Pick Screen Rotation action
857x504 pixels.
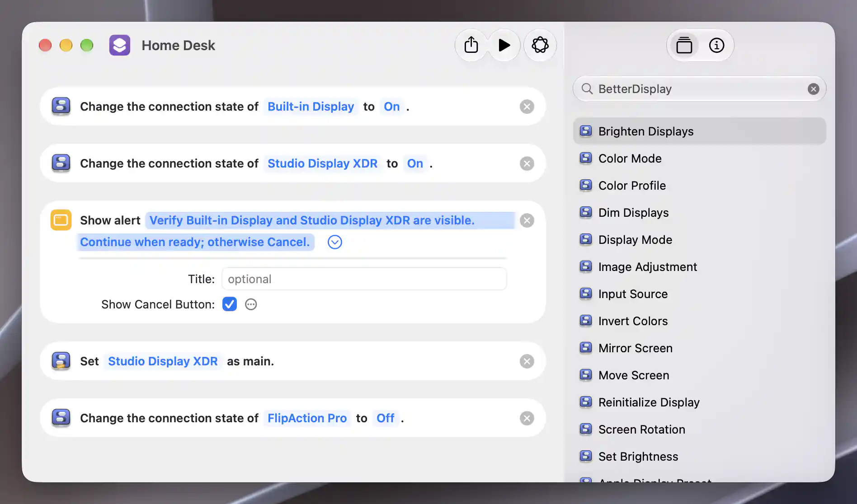pos(699,429)
